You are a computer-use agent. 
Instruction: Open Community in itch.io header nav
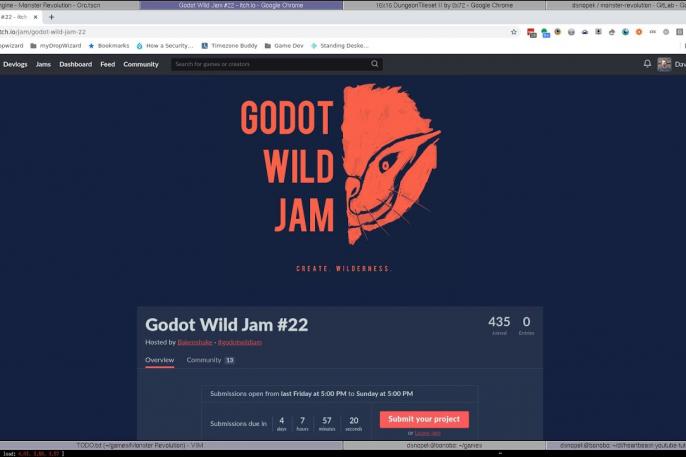[141, 64]
